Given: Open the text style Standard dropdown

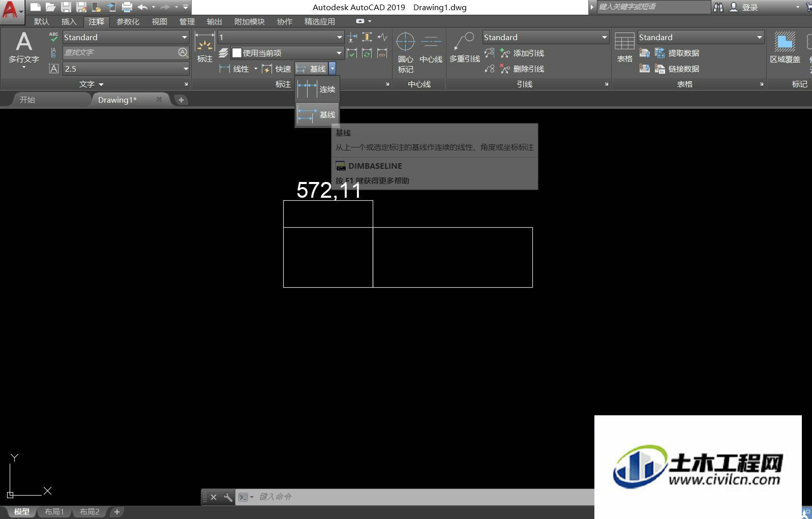Looking at the screenshot, I should point(185,37).
